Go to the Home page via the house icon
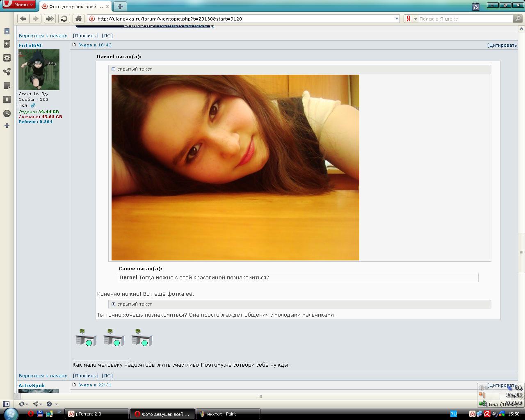This screenshot has height=420, width=525. pyautogui.click(x=78, y=18)
